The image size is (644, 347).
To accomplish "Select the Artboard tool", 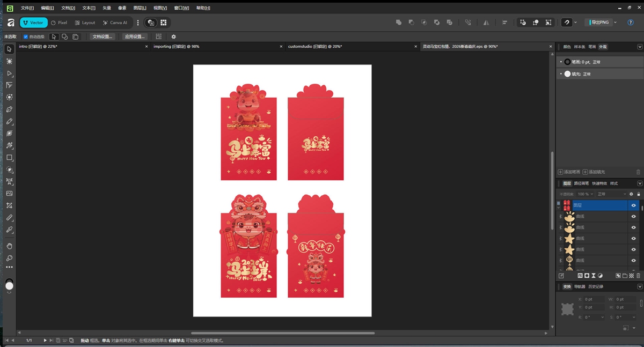I will coord(9,61).
